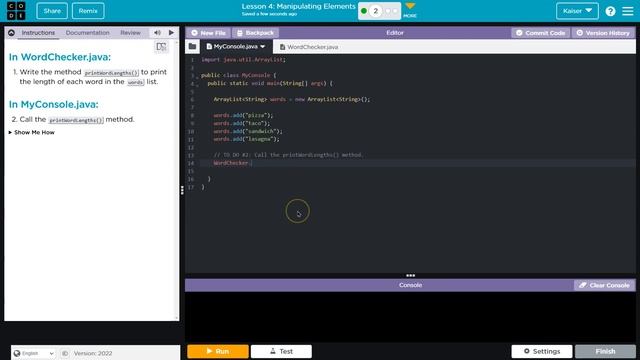Share this project
The width and height of the screenshot is (640, 360).
(52, 11)
